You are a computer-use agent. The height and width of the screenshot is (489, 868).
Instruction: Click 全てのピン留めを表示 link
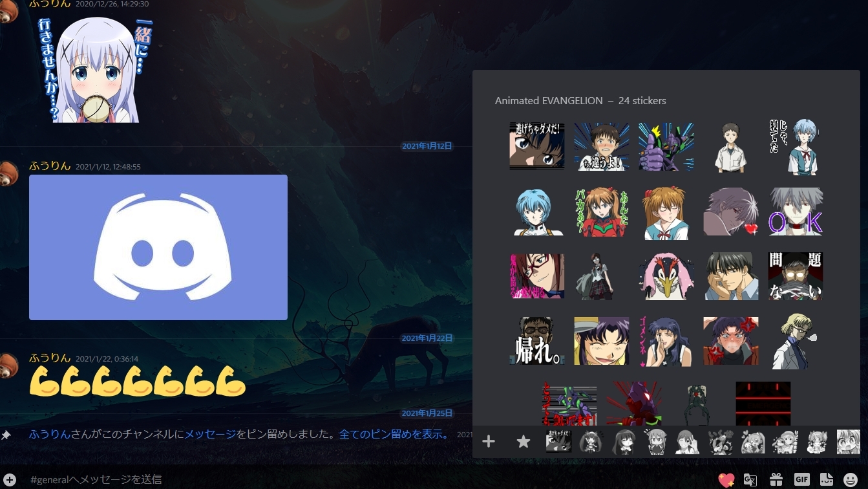(394, 435)
